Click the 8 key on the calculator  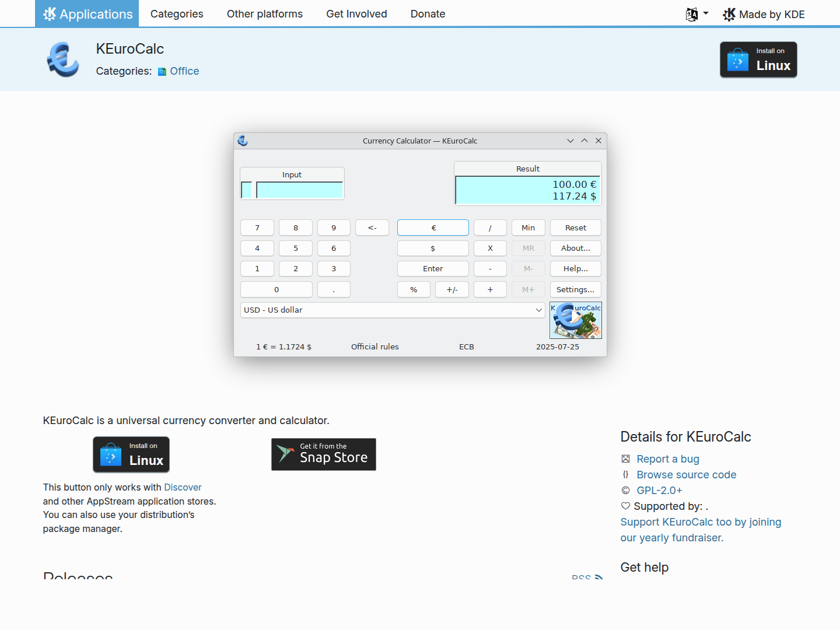click(296, 228)
